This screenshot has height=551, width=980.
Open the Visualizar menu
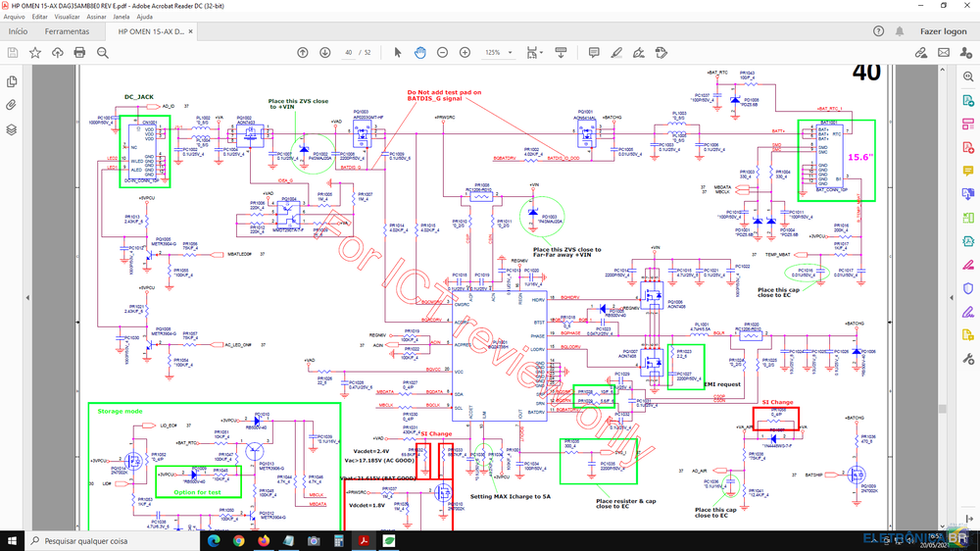click(68, 17)
